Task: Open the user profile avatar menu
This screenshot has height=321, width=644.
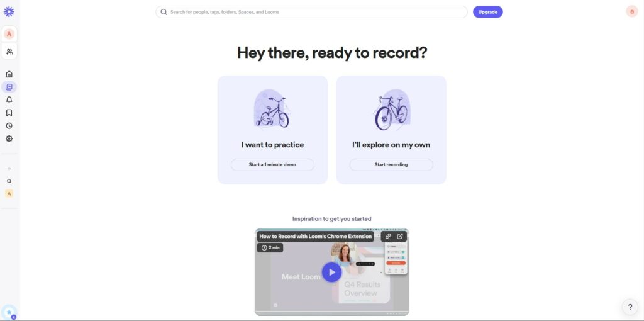Action: (631, 11)
